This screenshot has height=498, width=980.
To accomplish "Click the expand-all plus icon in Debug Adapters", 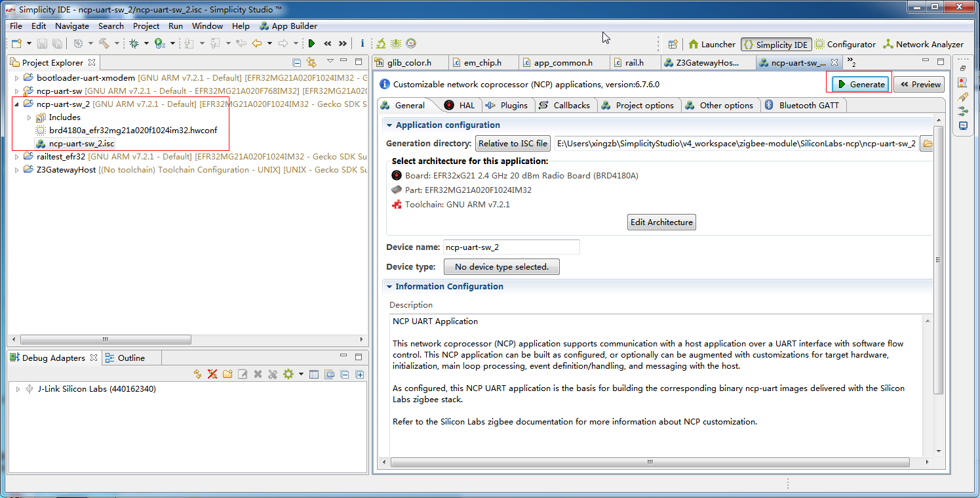I will [x=359, y=374].
